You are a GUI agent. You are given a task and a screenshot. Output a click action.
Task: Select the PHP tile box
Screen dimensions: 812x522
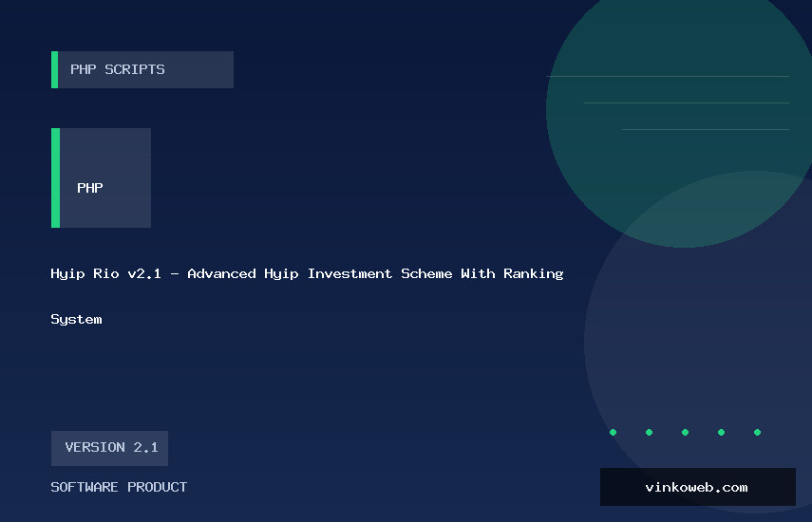pos(101,177)
